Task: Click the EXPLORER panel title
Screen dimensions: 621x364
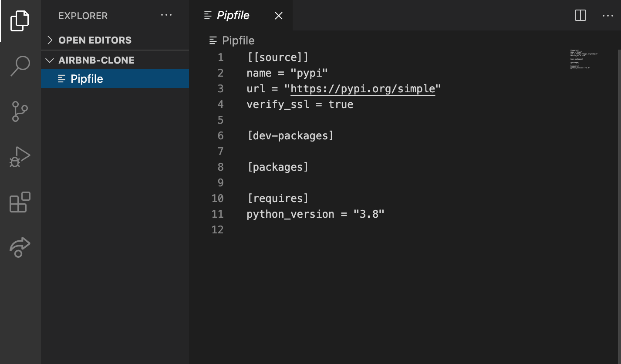Action: pyautogui.click(x=83, y=16)
